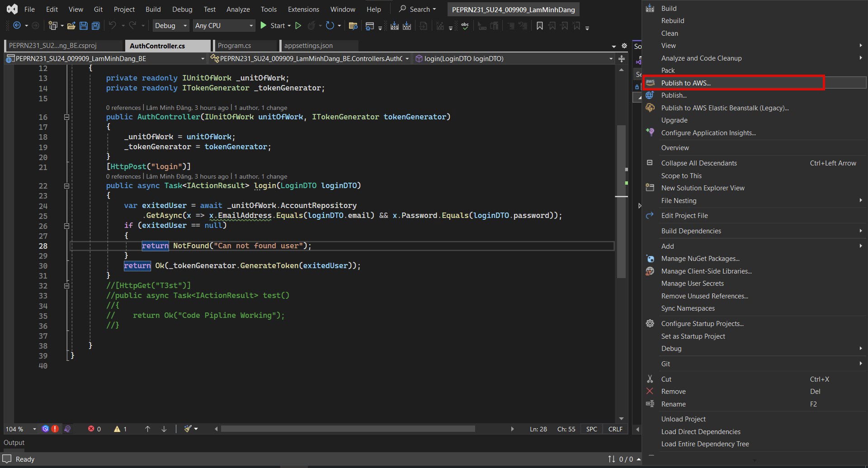868x468 pixels.
Task: Collapse the if block at line 26
Action: point(66,226)
